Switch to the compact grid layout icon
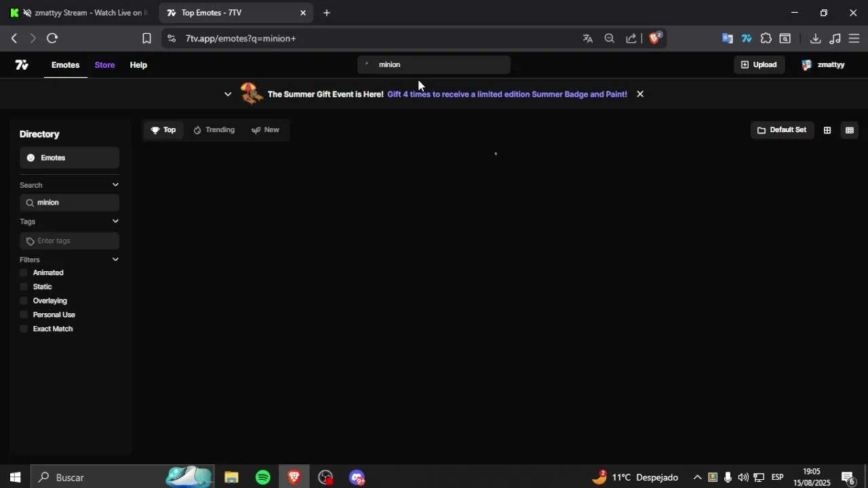This screenshot has height=488, width=868. 849,130
